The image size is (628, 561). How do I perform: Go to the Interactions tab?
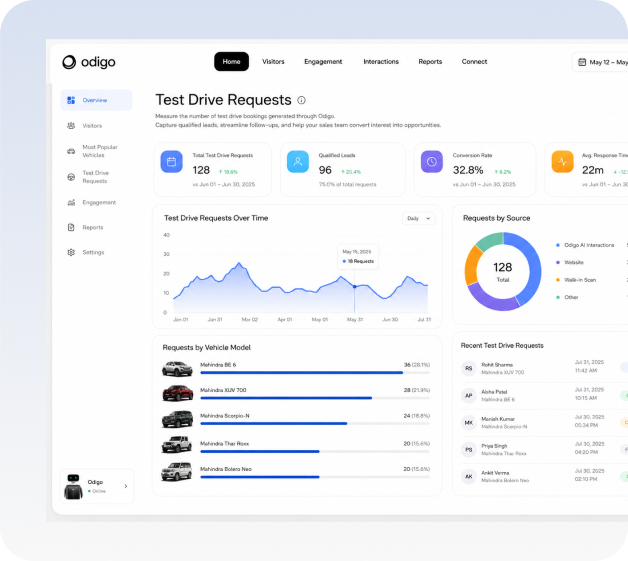(x=381, y=62)
